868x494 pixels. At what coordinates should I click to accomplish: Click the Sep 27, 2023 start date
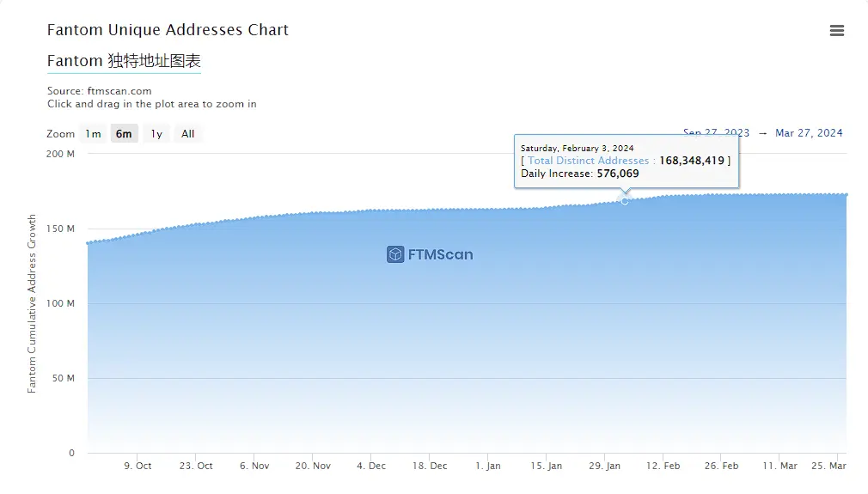[x=716, y=133]
